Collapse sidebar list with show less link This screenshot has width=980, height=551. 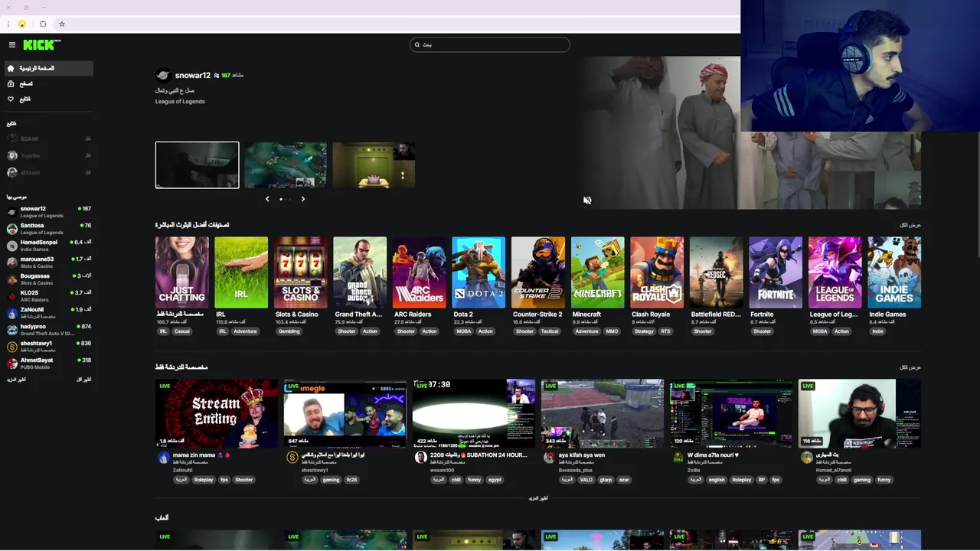pyautogui.click(x=83, y=380)
